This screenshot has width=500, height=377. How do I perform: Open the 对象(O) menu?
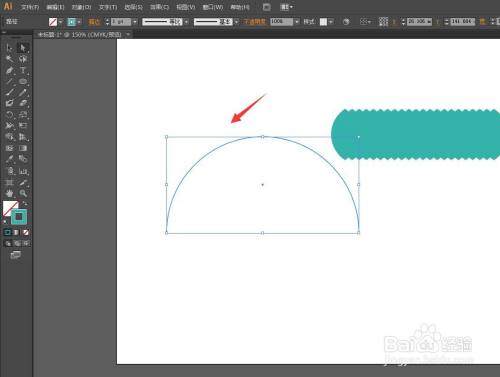81,7
